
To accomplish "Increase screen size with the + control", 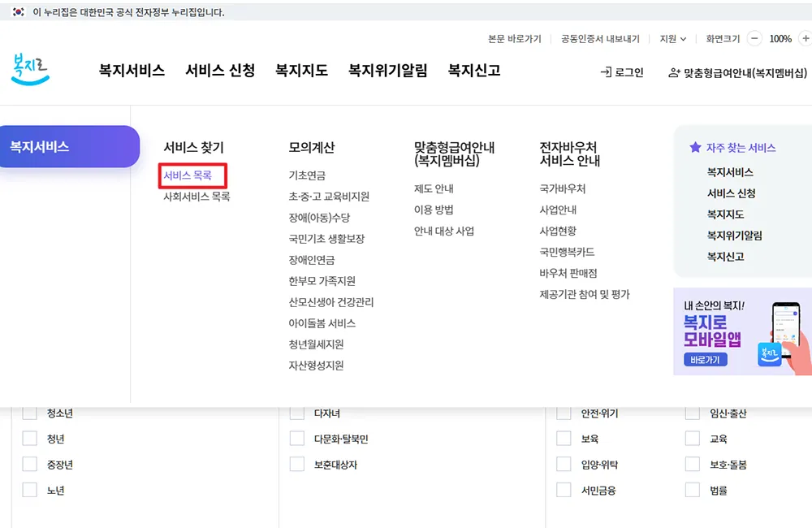I will (806, 37).
